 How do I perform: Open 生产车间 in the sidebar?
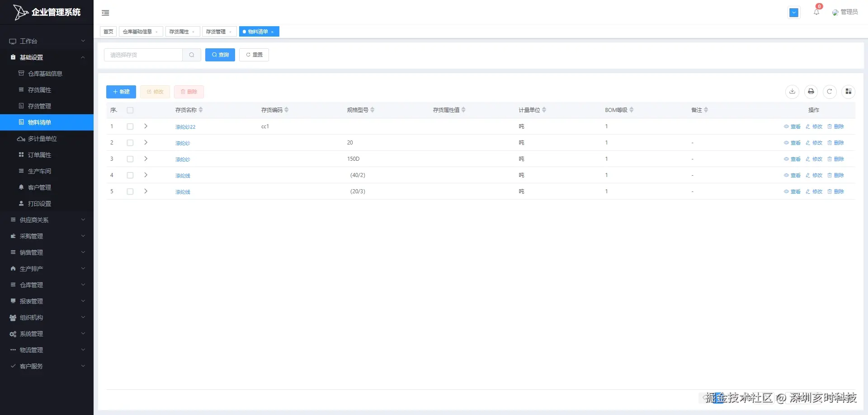point(47,171)
